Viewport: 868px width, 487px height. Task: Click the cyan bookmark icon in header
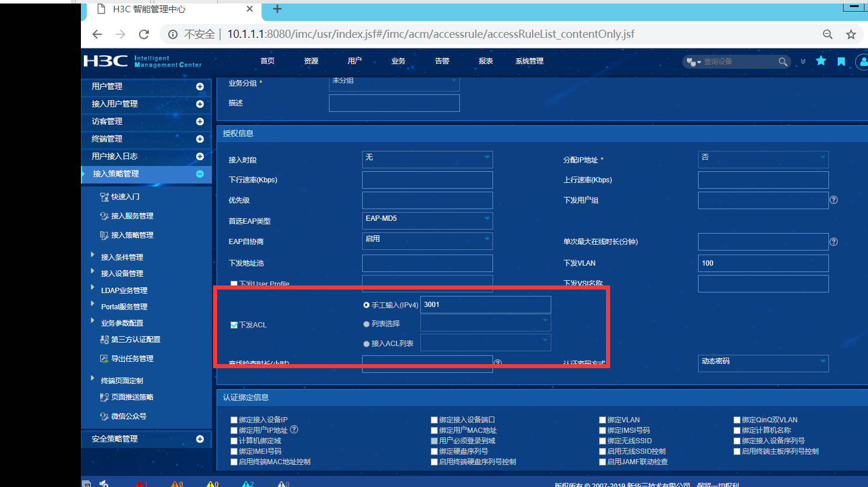click(841, 61)
